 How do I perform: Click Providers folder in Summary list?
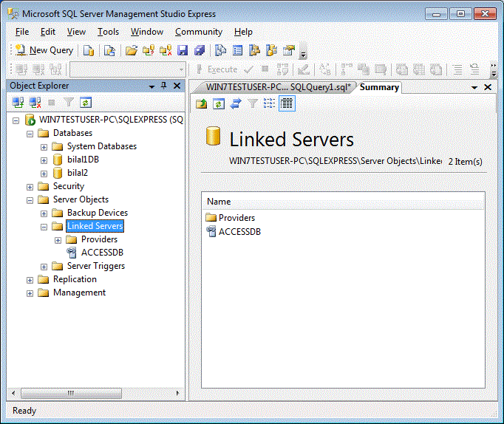click(x=236, y=218)
